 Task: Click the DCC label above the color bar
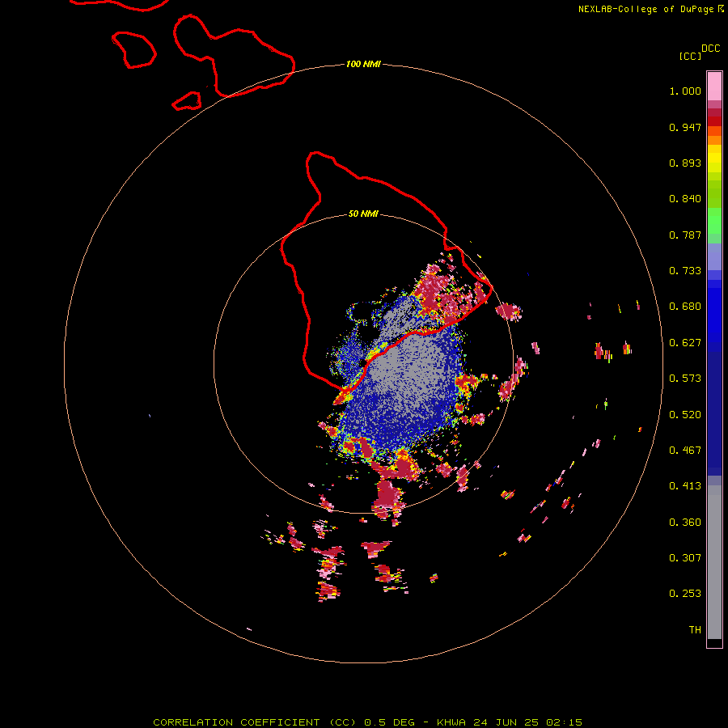point(711,49)
